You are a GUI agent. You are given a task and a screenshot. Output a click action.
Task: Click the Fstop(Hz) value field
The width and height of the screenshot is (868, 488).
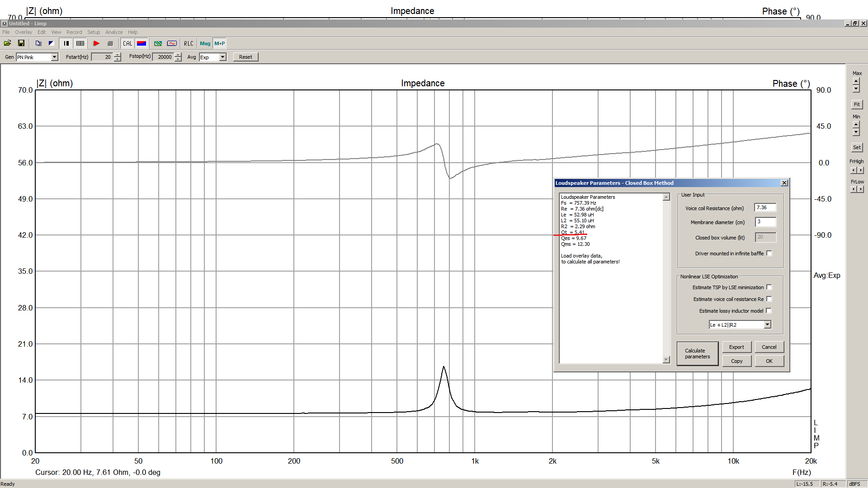(163, 57)
